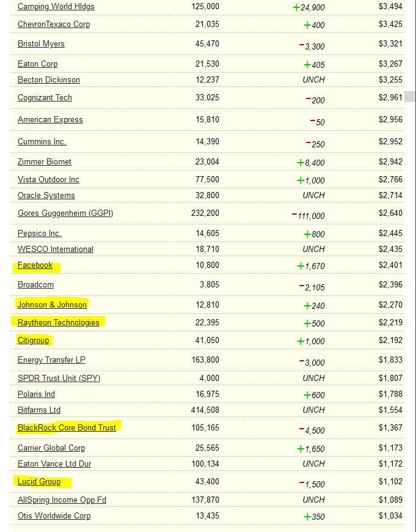Select the 163,800 Energy Transfer shares
Viewport: 416px width, 532px height.
[x=205, y=360]
